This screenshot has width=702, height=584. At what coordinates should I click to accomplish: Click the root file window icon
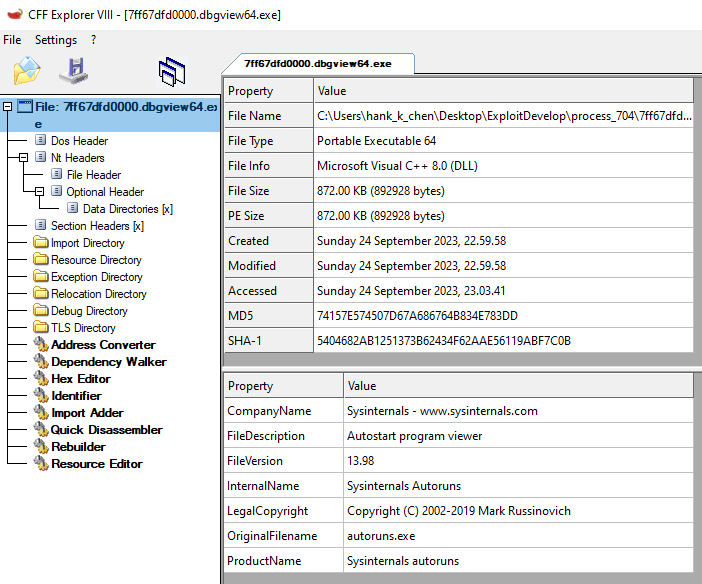click(x=25, y=107)
